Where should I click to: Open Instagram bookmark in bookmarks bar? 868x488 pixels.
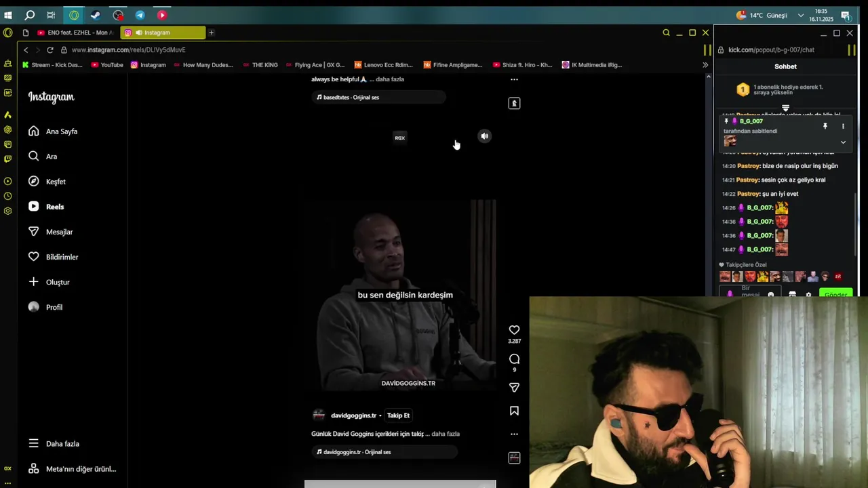click(x=148, y=65)
